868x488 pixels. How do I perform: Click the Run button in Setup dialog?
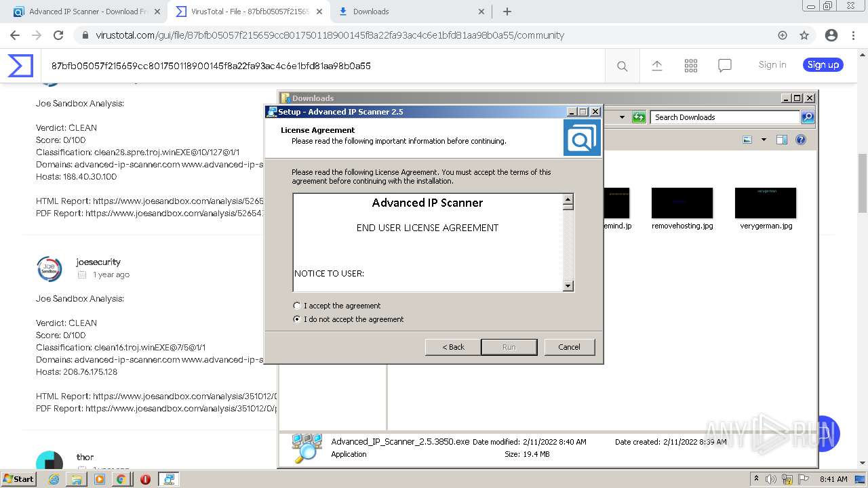point(509,347)
